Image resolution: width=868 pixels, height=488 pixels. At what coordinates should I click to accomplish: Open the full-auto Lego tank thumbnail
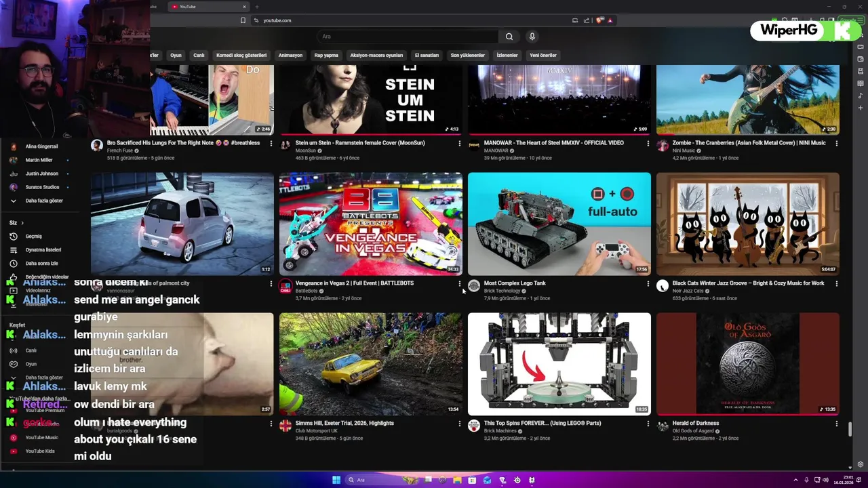(x=559, y=224)
